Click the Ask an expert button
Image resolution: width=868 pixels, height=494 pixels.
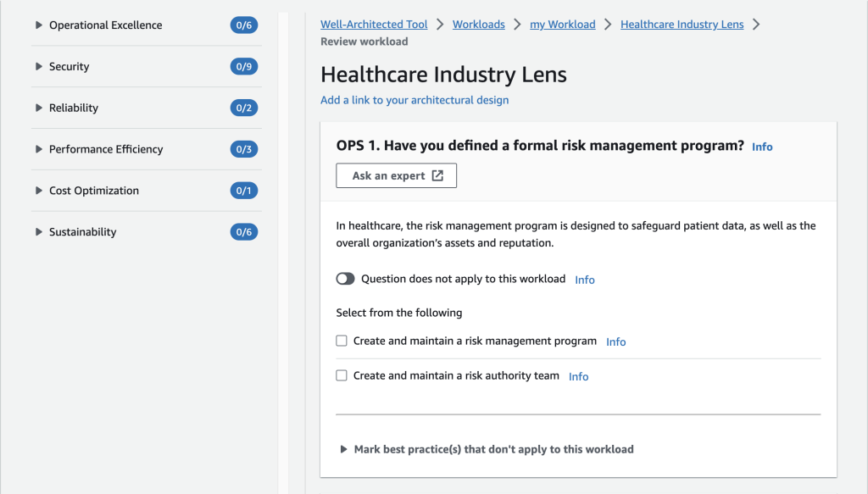pyautogui.click(x=396, y=175)
